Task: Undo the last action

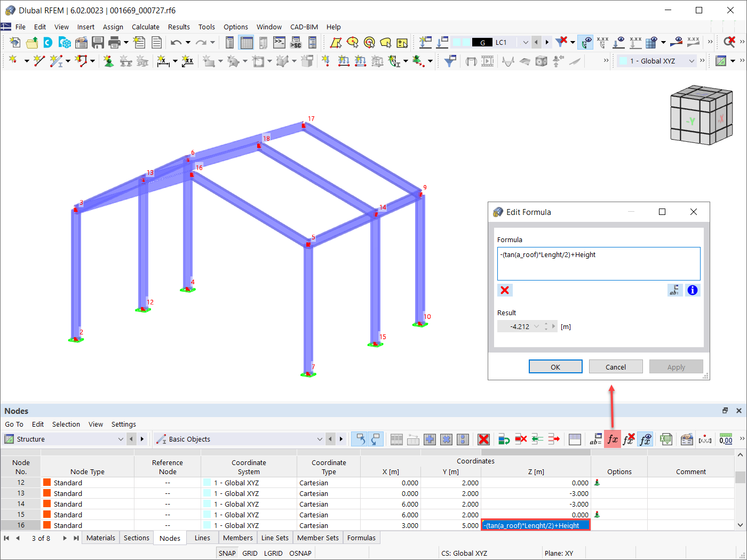Action: coord(176,42)
